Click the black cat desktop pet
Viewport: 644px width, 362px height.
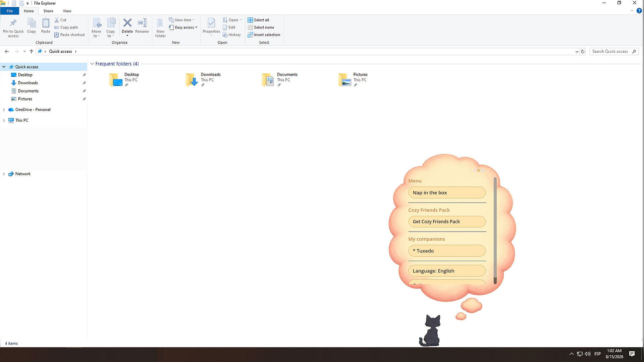[x=430, y=330]
